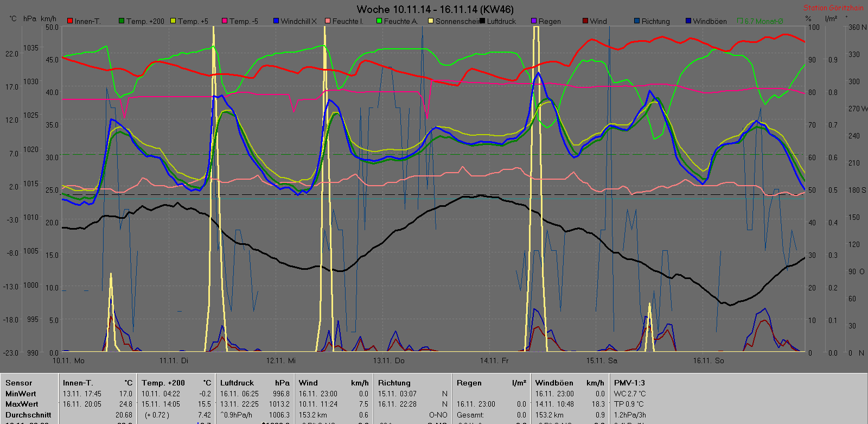Click the Luftdruck hPa table column header

coord(255,383)
